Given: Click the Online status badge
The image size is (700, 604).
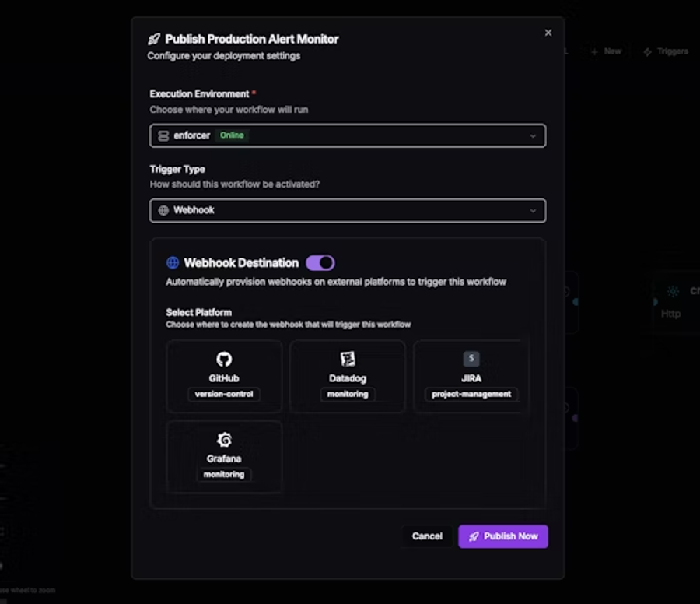Looking at the screenshot, I should pos(232,135).
